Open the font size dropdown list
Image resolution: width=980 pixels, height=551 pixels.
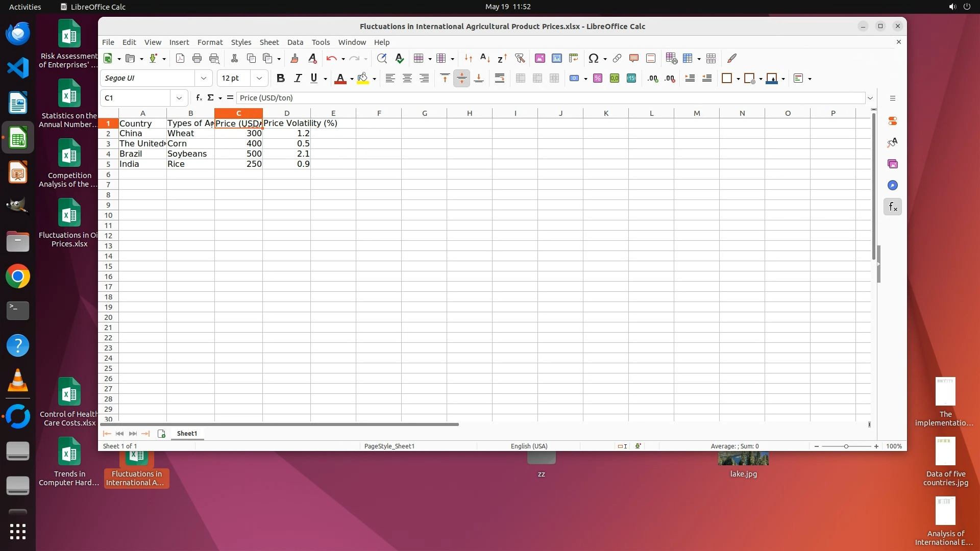click(x=259, y=78)
